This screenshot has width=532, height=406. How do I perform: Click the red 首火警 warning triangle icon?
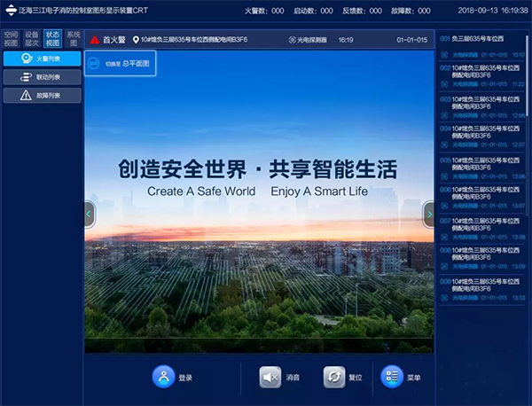click(94, 41)
